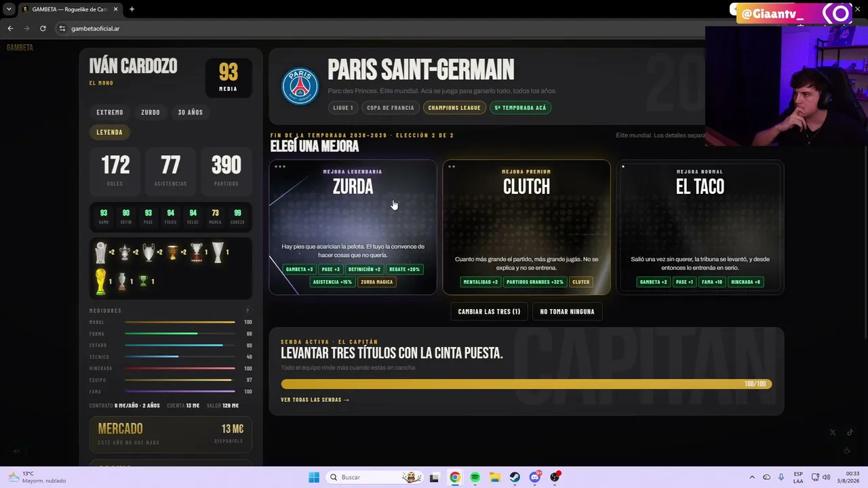This screenshot has height=488, width=868.
Task: Click the small green trophy icon
Action: 143,281
